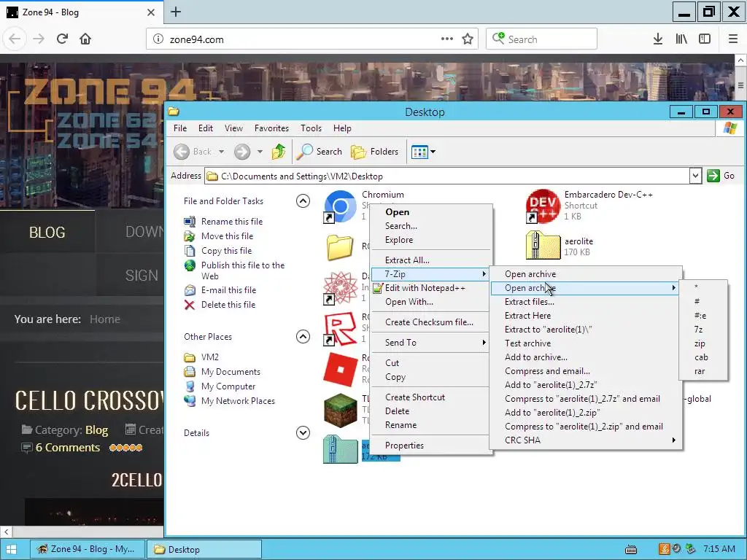Screen dimensions: 747x560
Task: Click the Explorer Up folder icon
Action: click(279, 152)
